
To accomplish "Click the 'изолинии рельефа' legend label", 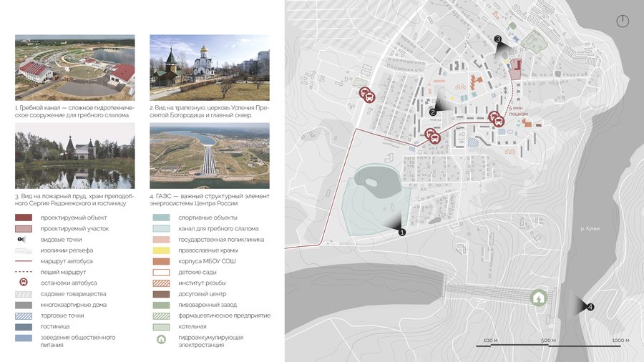I will 67,250.
